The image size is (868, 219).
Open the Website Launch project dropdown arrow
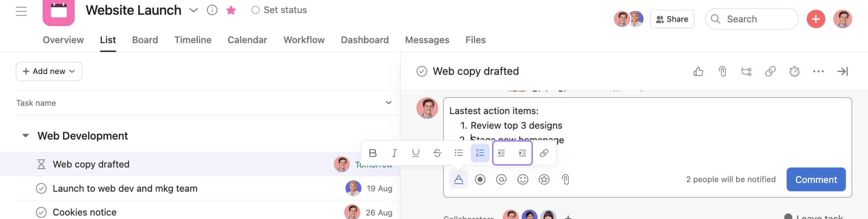(x=193, y=10)
